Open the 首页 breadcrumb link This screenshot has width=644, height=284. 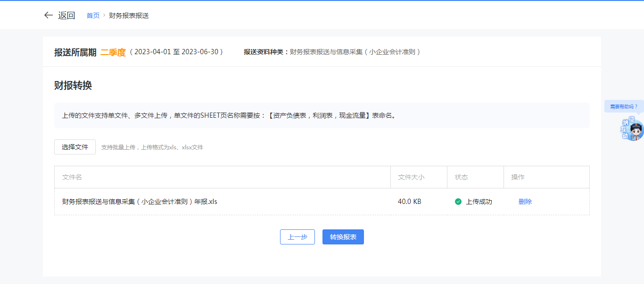[93, 16]
